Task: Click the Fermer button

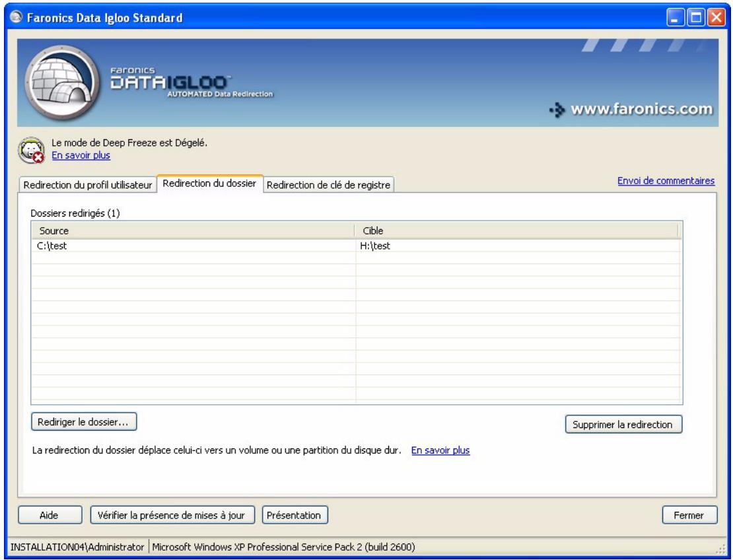Action: click(x=689, y=515)
